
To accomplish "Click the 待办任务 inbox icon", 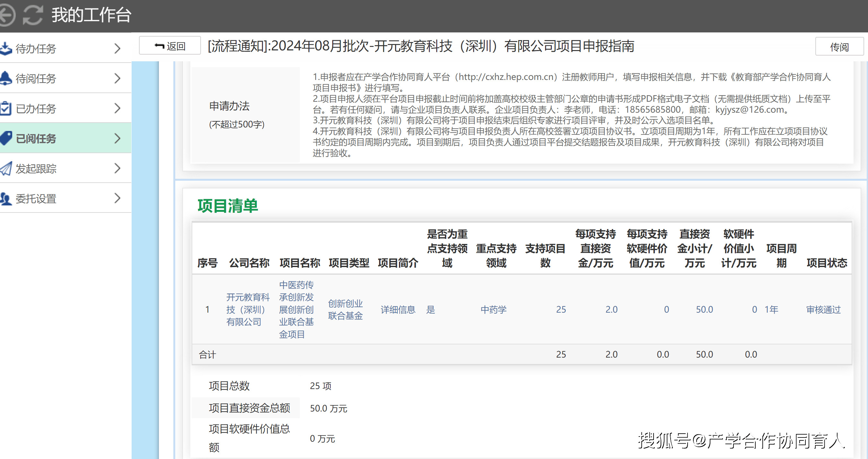I will (x=6, y=48).
